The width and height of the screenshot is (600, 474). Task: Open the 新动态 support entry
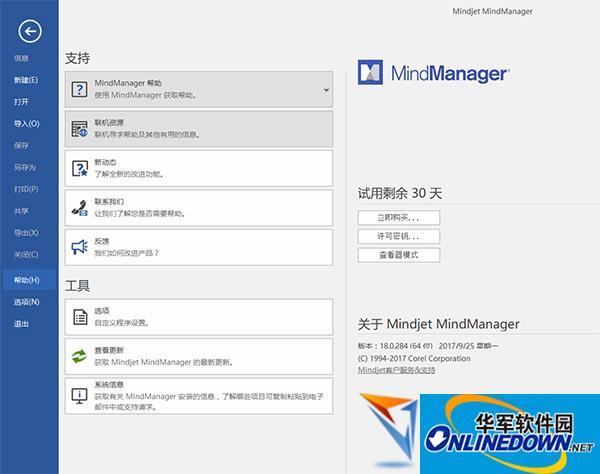199,168
